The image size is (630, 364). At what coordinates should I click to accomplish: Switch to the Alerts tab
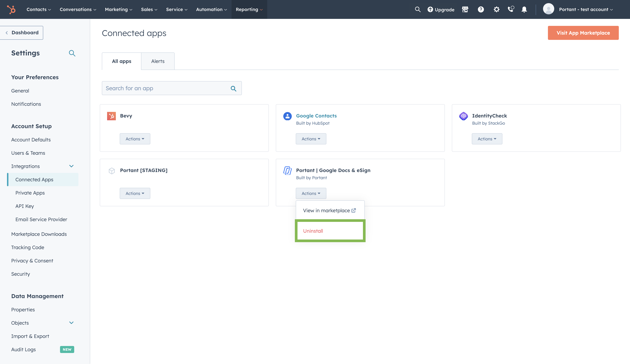click(x=158, y=61)
